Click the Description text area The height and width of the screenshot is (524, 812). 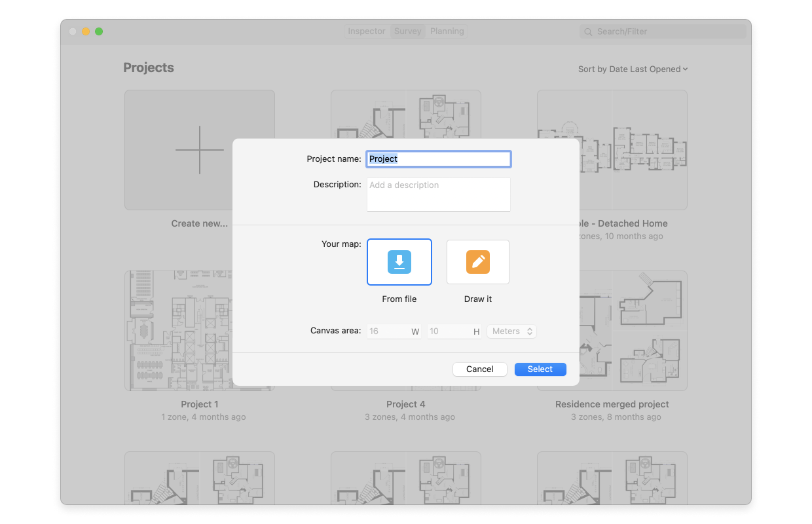(439, 195)
